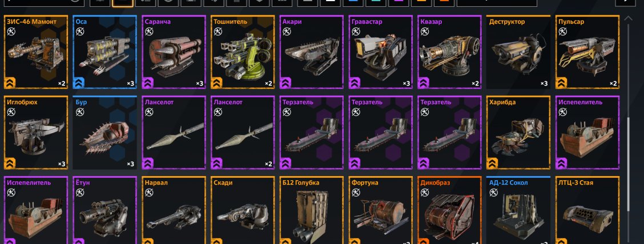Click the crossed-out wrench icon on АД-12 Сокол
The height and width of the screenshot is (244, 644).
coord(494,192)
